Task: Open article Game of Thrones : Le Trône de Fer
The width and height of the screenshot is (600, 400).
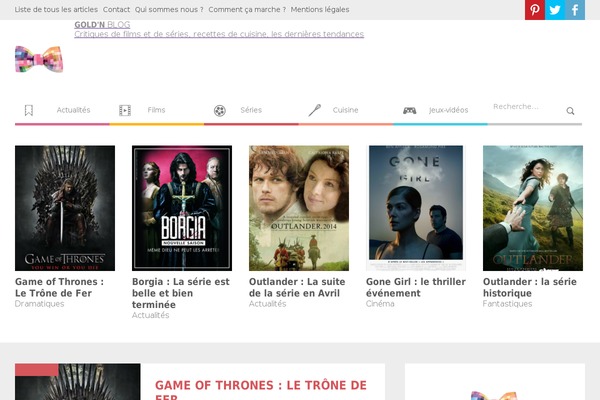Action: (59, 287)
